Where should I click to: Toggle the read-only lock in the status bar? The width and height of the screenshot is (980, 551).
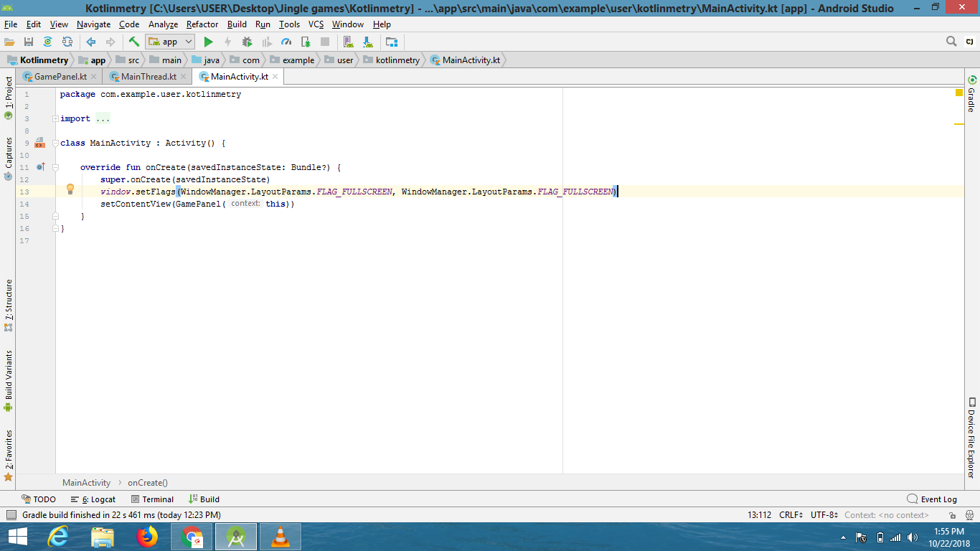point(951,515)
